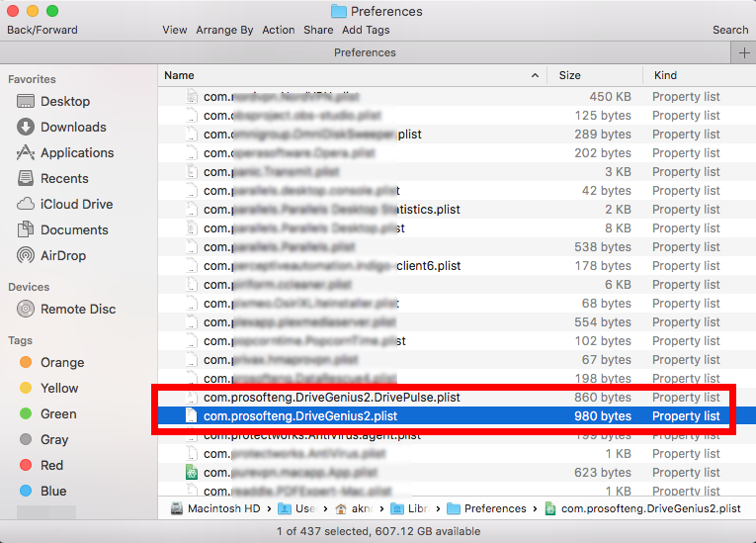Sort files by Name column header
The image size is (756, 543).
179,75
